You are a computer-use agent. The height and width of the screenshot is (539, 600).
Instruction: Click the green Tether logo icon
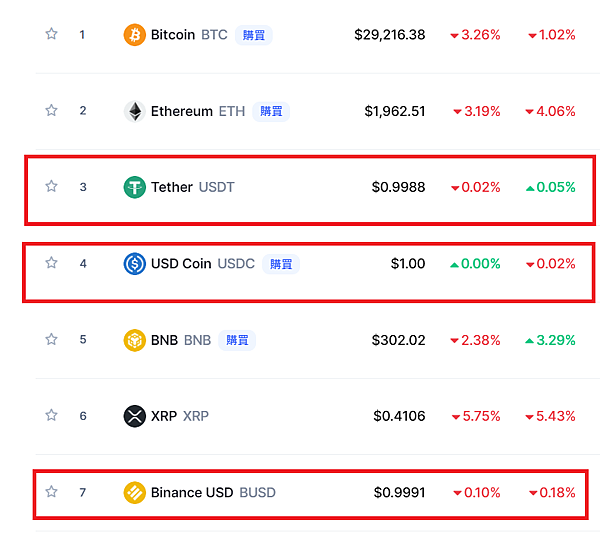134,187
